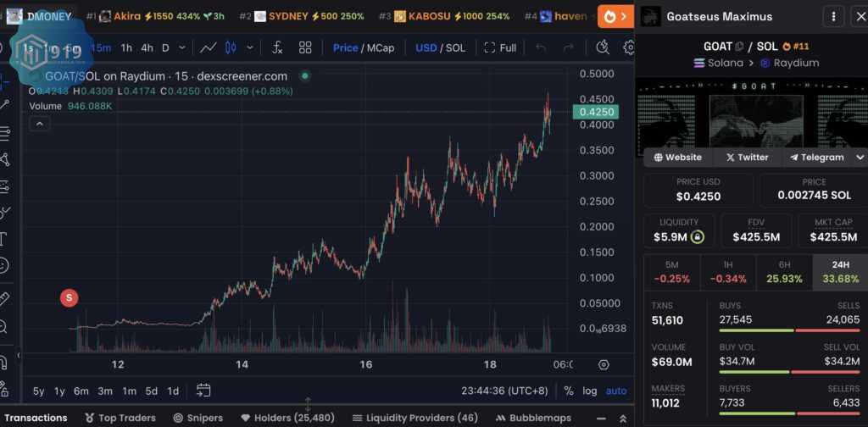Set chart range to 5d
868x427 pixels.
[151, 391]
